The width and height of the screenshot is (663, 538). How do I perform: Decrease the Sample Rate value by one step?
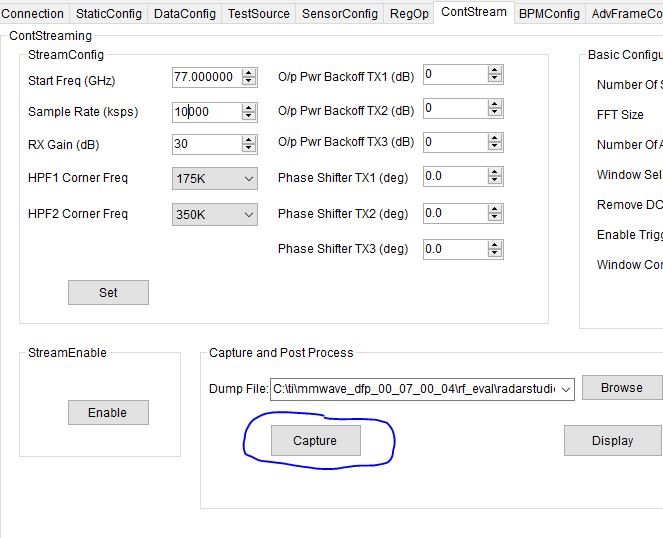click(x=249, y=117)
